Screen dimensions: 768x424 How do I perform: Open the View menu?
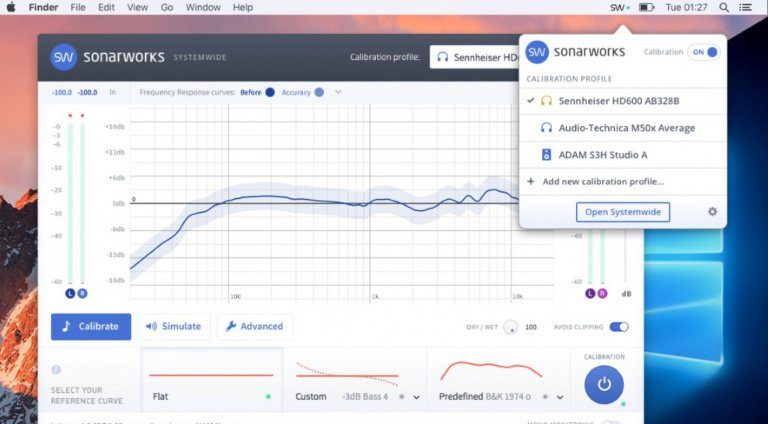tap(138, 7)
